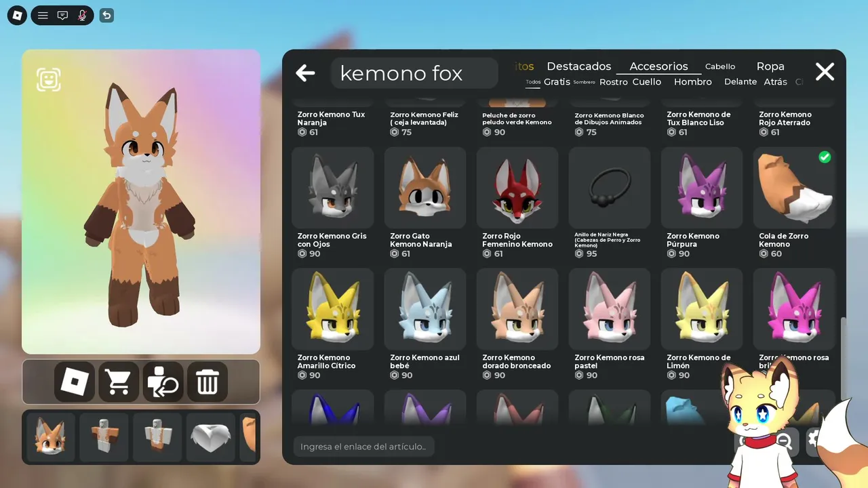Select the Zorro Gato Kemono Naranja head
Viewport: 868px width, 488px height.
(425, 188)
